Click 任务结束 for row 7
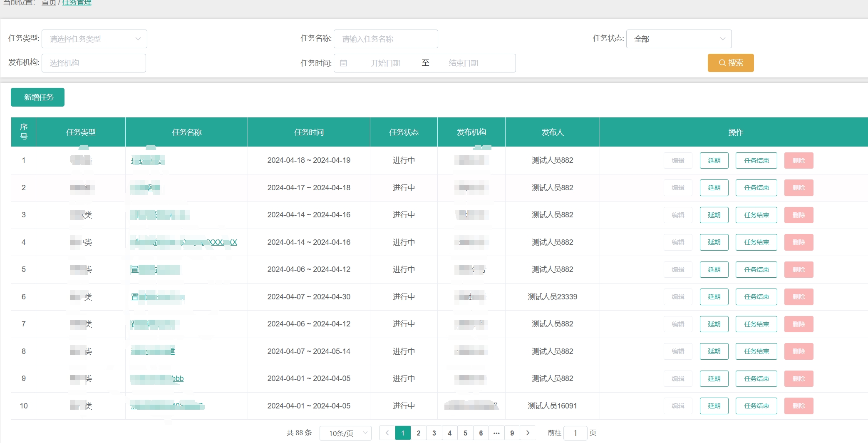868x443 pixels. [756, 324]
